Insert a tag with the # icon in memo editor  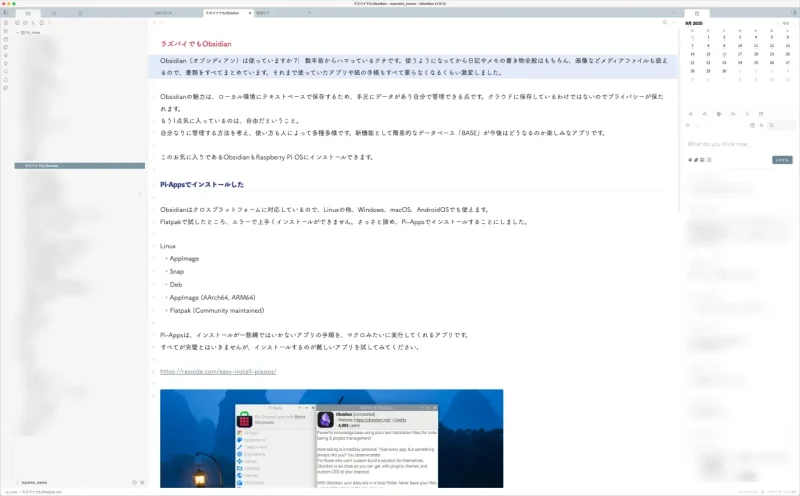690,160
